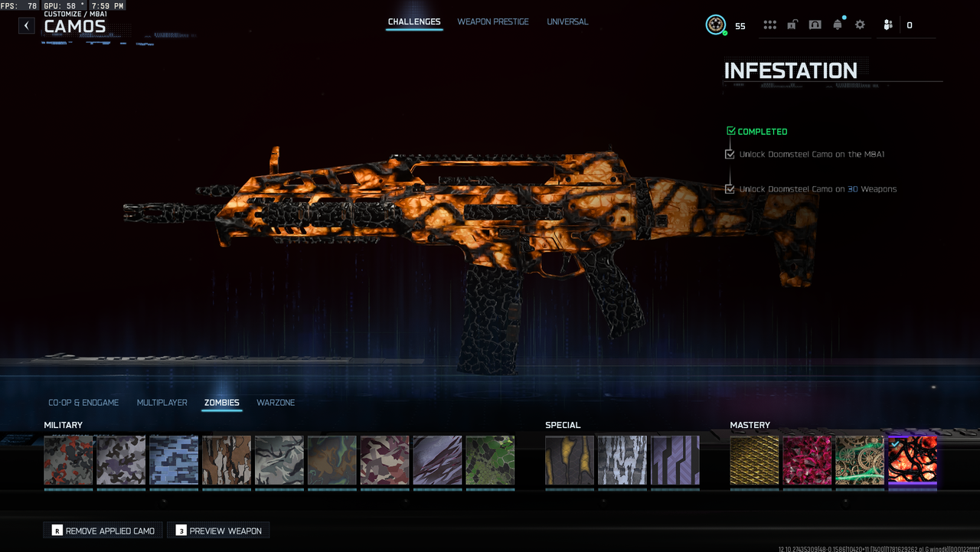Select the yellow and gray special camo
The height and width of the screenshot is (552, 980).
tap(570, 461)
